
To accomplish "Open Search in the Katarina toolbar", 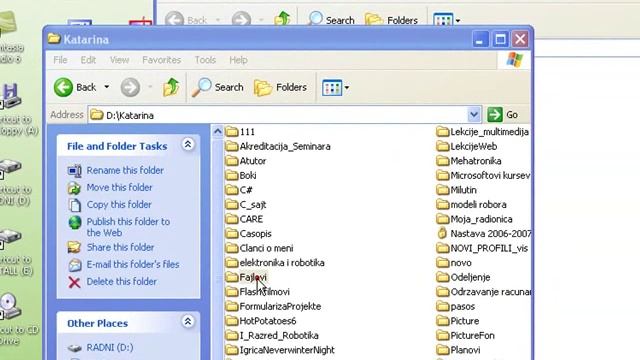I will (x=218, y=87).
